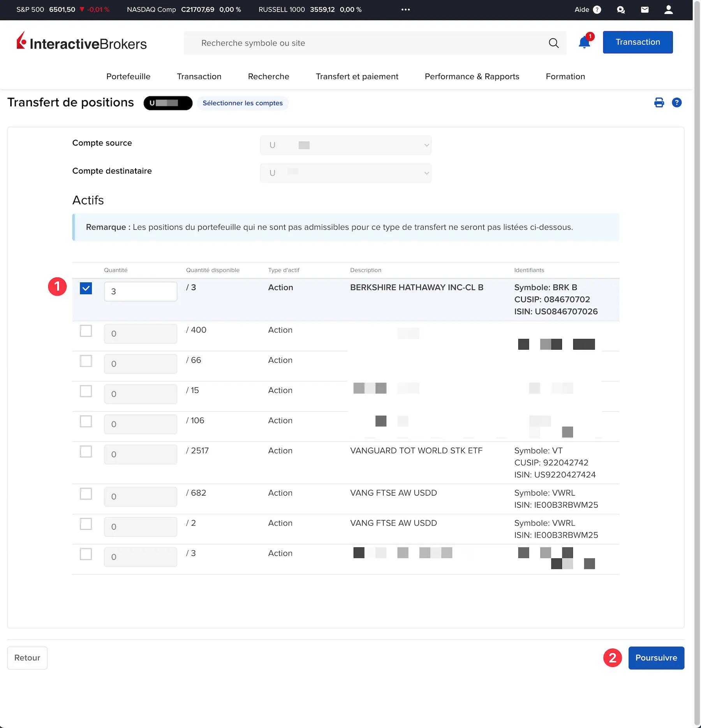Click Sélectionner les comptes
This screenshot has height=728, width=701.
[x=243, y=103]
